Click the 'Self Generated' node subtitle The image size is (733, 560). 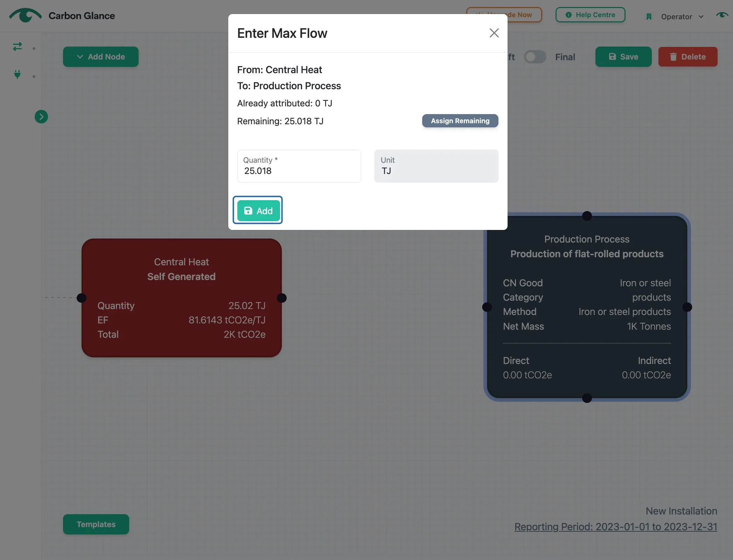(181, 276)
